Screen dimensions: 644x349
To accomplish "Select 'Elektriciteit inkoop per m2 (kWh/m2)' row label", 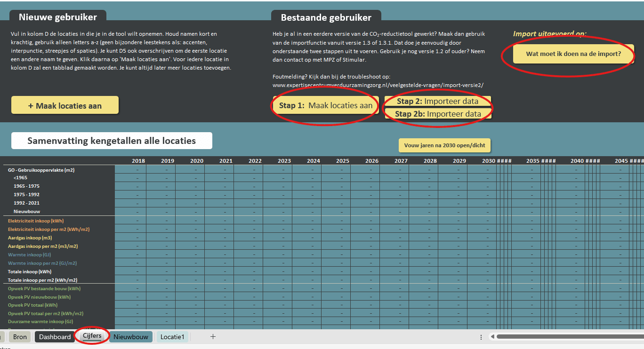I will (x=48, y=230).
